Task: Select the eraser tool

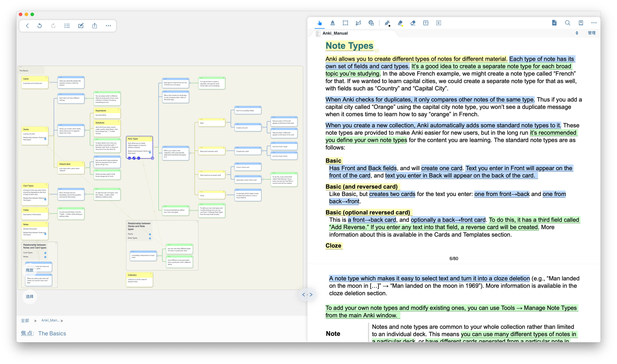Action: pos(413,23)
